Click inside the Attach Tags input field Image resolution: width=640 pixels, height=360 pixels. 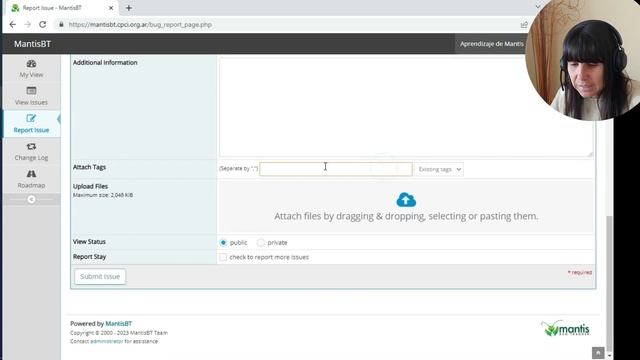click(x=336, y=169)
